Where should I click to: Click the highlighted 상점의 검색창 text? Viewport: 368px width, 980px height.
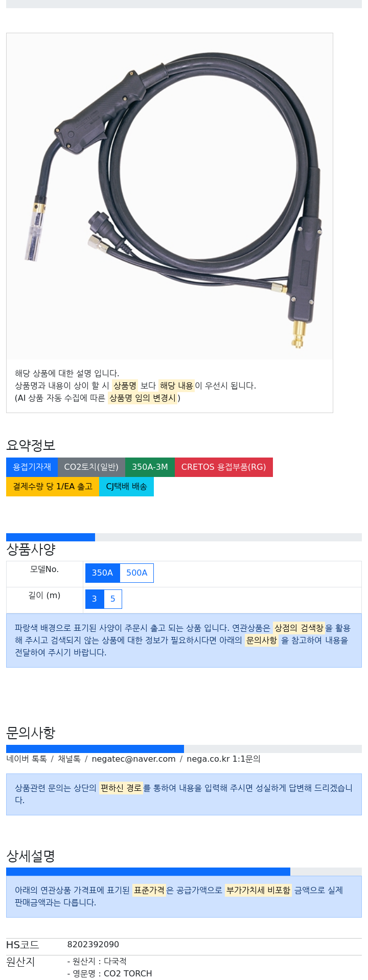coord(299,628)
